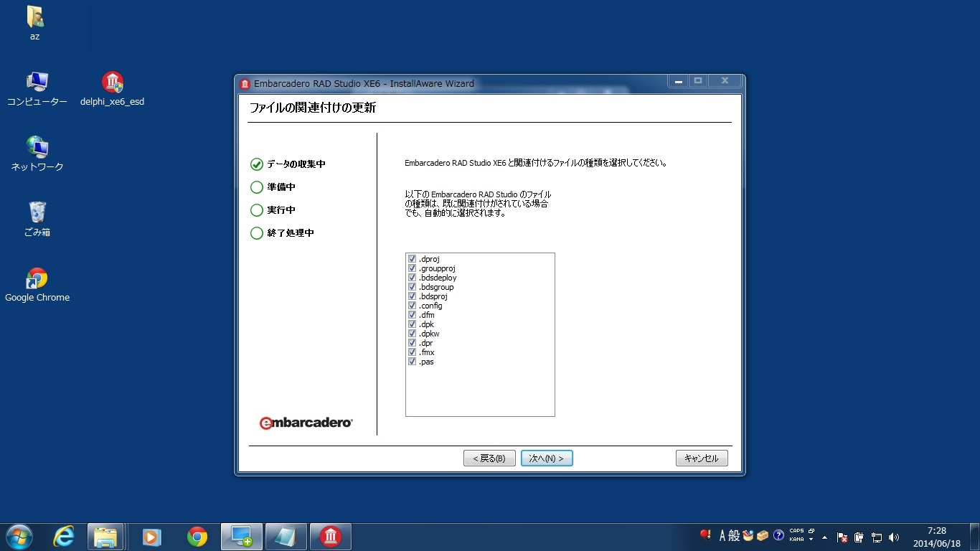Launch Google Chrome from desktop
This screenshot has width=980, height=551.
coord(37,285)
